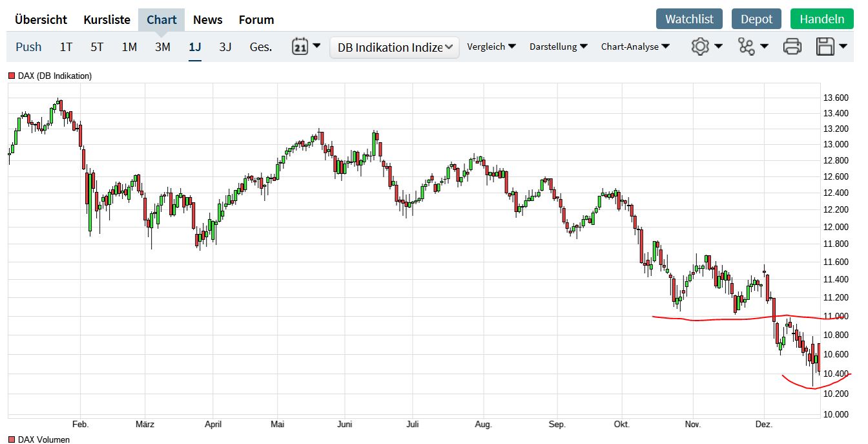Enable Push live updates
The image size is (868, 444).
[x=28, y=47]
